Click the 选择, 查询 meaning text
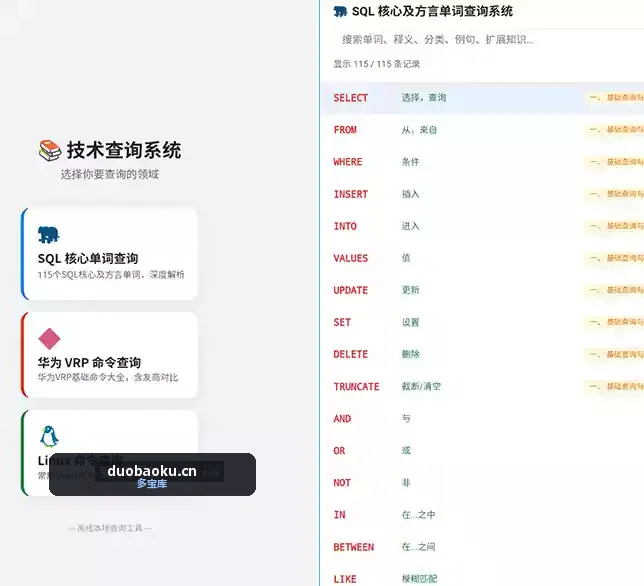 click(424, 98)
